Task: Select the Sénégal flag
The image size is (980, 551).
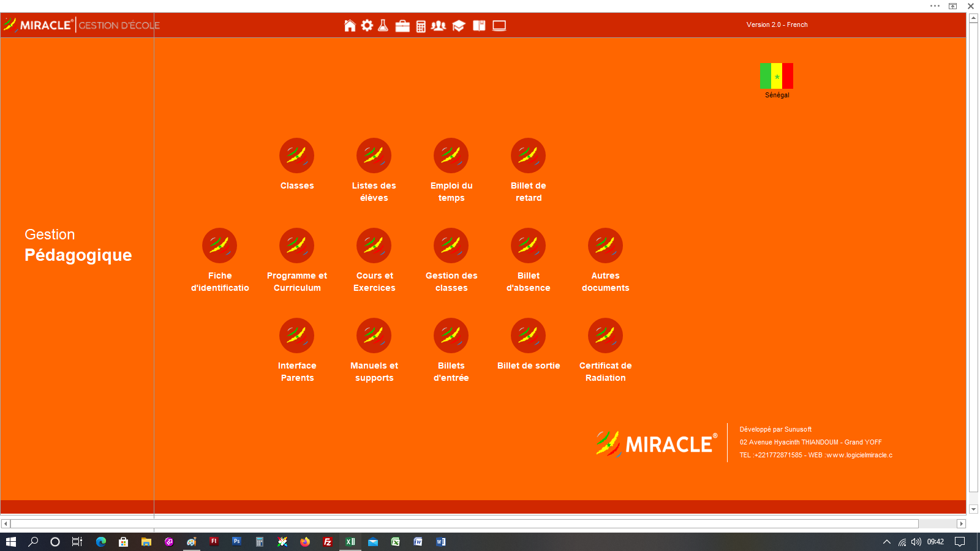Action: (x=777, y=76)
